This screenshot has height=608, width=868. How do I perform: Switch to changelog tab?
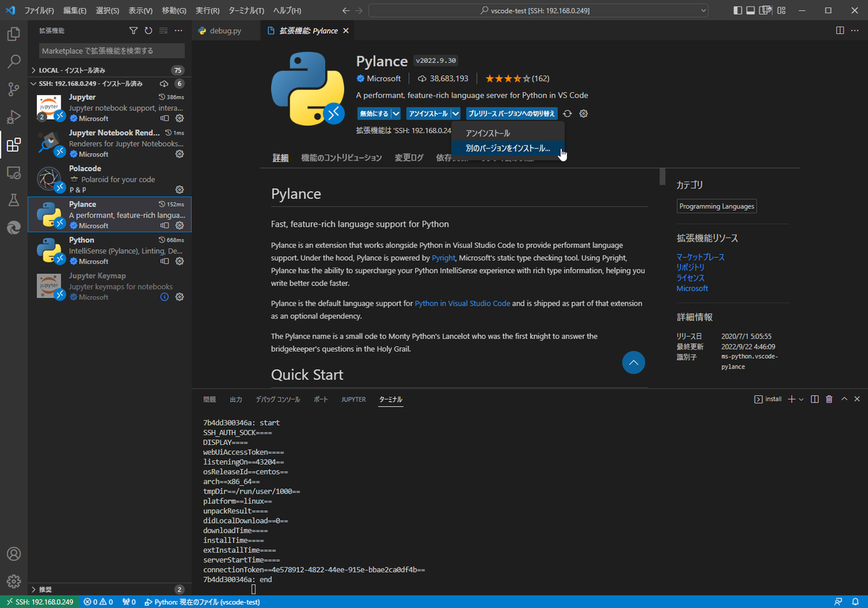coord(409,158)
